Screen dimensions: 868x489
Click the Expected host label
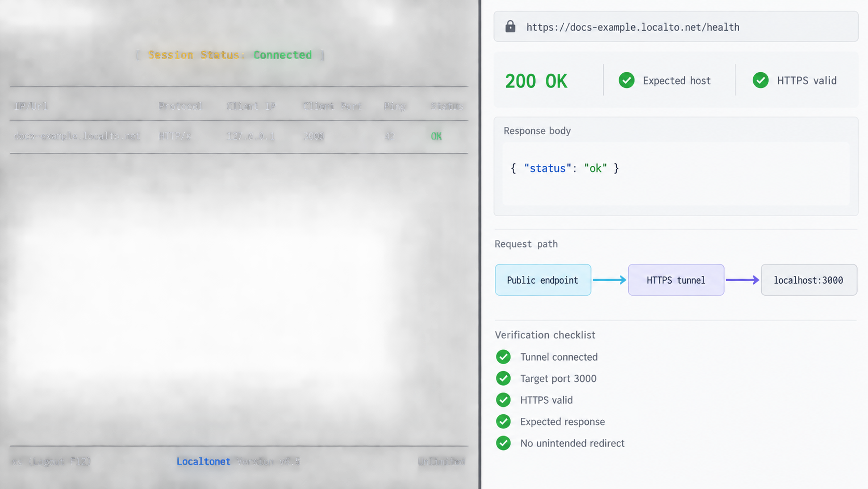click(x=677, y=81)
